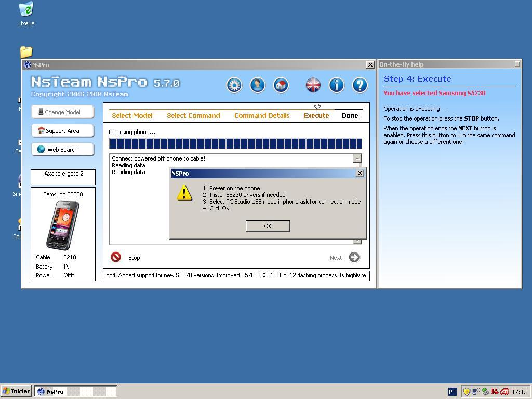Open the desktop folder icon above NsPro window
Viewport: 532px width, 399px height.
coord(26,52)
